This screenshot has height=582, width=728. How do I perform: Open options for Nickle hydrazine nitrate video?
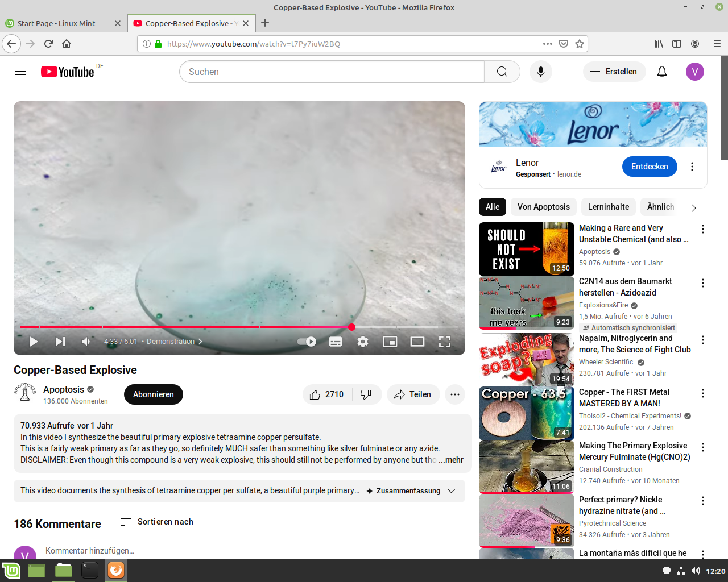click(703, 501)
